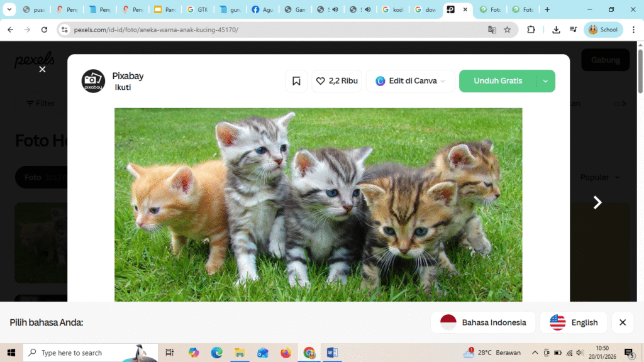This screenshot has height=362, width=644.
Task: Go to the next photo arrow
Action: (597, 202)
